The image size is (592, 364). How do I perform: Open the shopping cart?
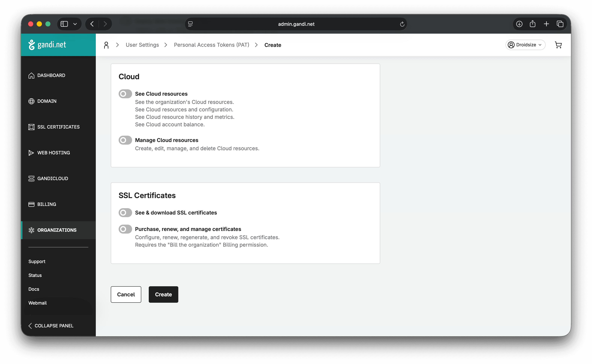pyautogui.click(x=559, y=45)
